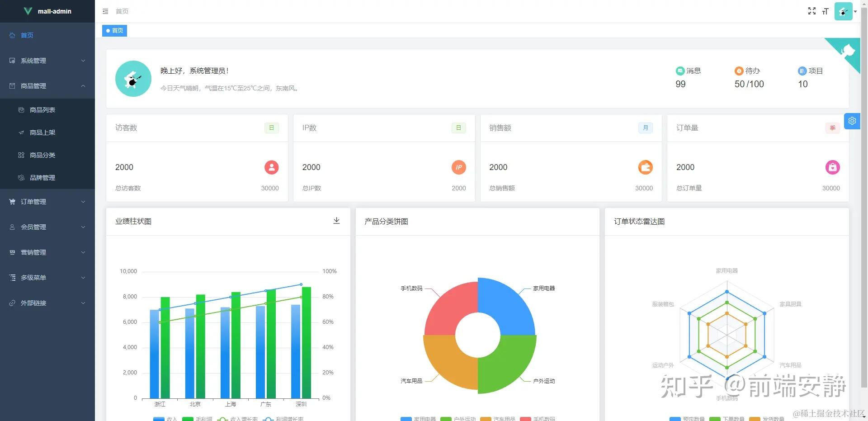Toggle fullscreen mode icon in top bar
The width and height of the screenshot is (868, 421).
pyautogui.click(x=812, y=11)
